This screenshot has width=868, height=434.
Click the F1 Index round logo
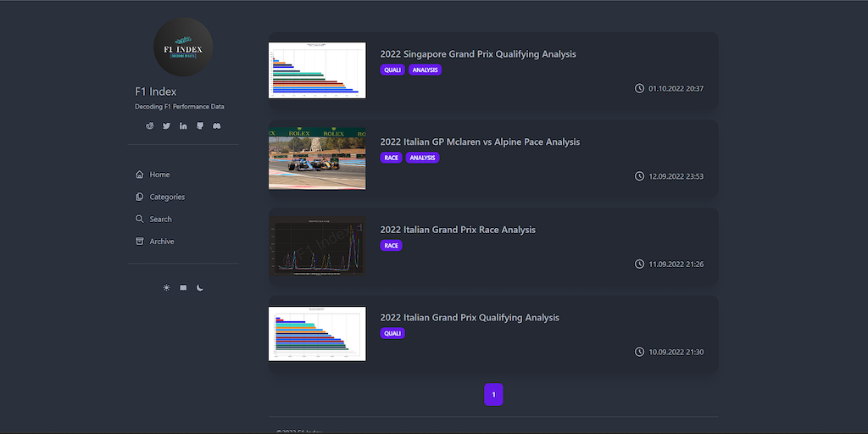[183, 47]
